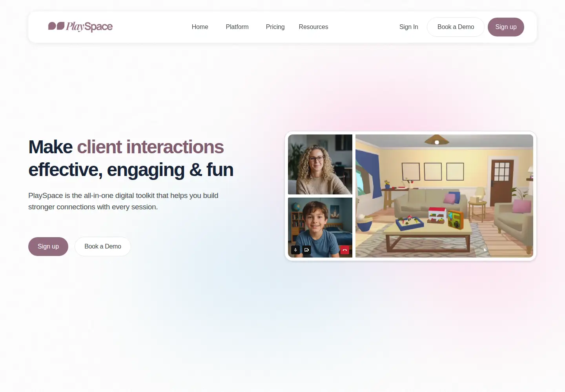End call with red hang-up button
Image resolution: width=565 pixels, height=392 pixels.
(344, 250)
